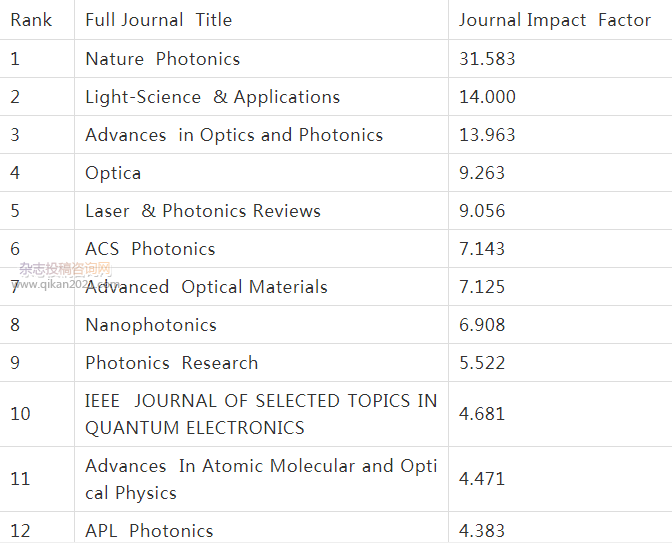This screenshot has width=672, height=548.
Task: Click the Journal Impact Factor header
Action: point(555,20)
